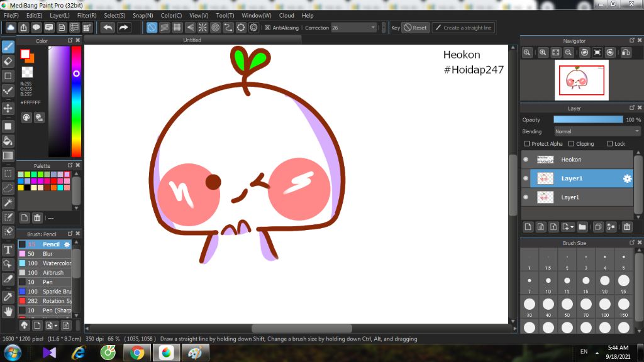Click the Reset key button
644x362 pixels.
(x=415, y=28)
